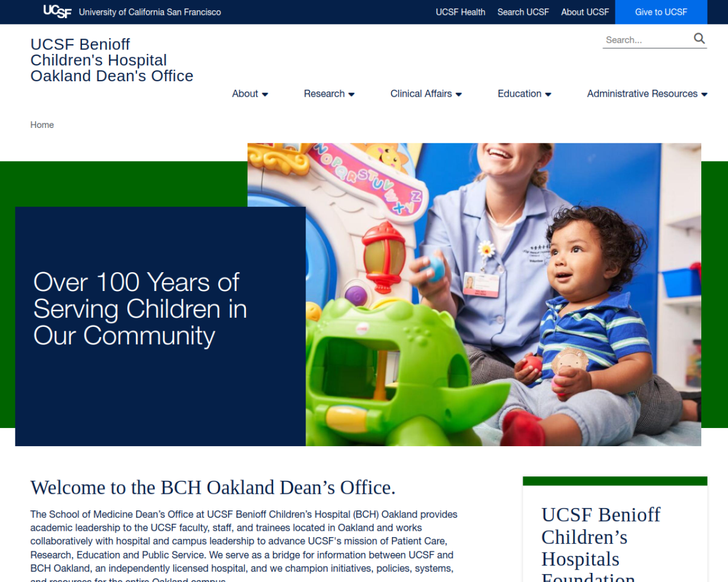The width and height of the screenshot is (728, 582).
Task: Open the Research menu
Action: tap(324, 94)
